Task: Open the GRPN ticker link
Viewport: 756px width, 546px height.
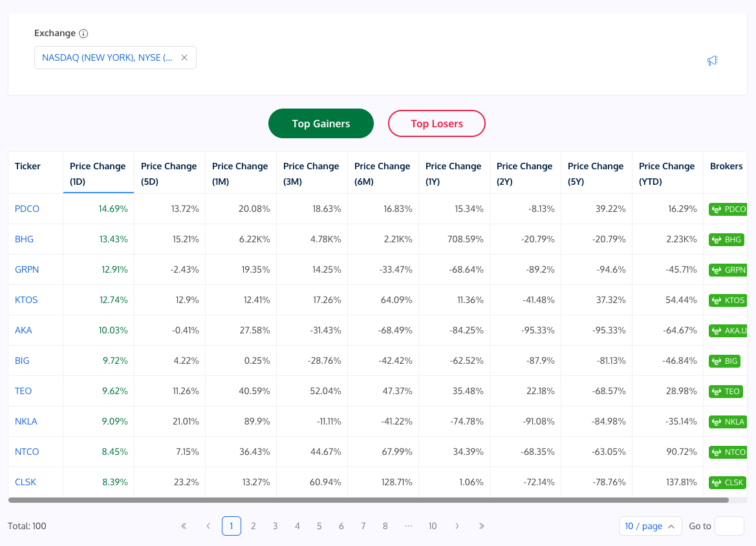Action: 27,269
